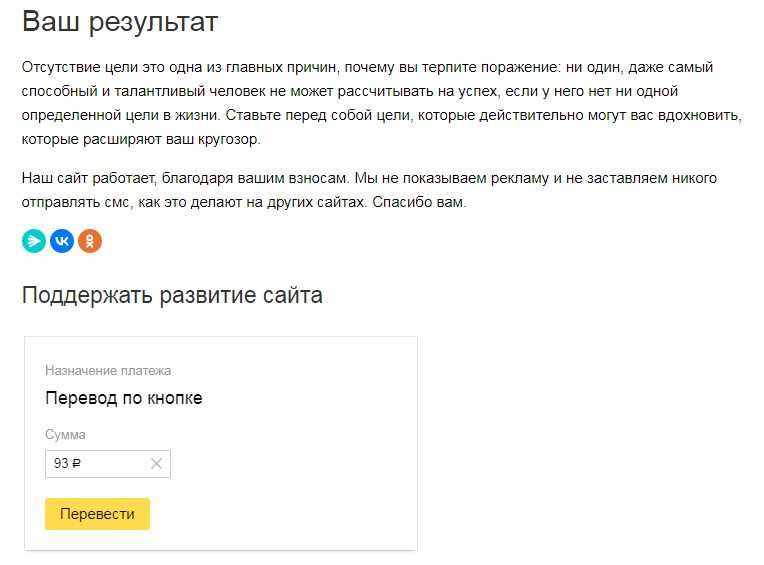Select the Перевод по кнопке text
The width and height of the screenshot is (764, 565).
click(x=124, y=398)
